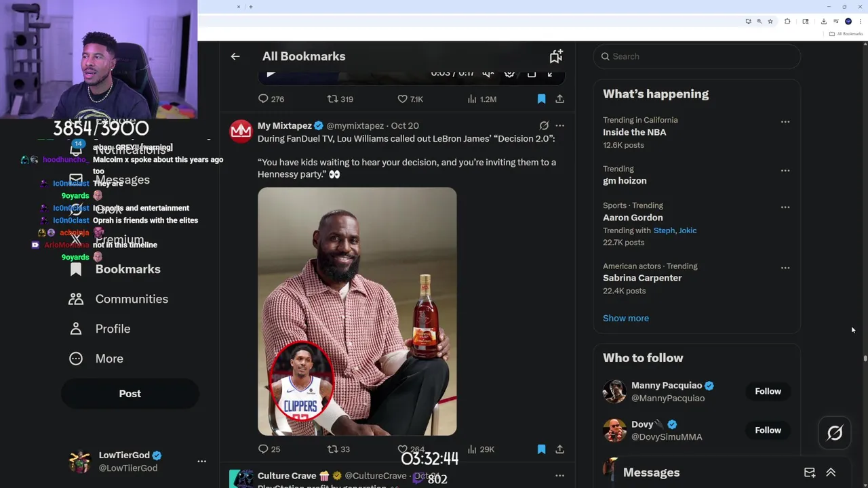Remove bookmark from the 1.2M views post
868x488 pixels.
pyautogui.click(x=541, y=99)
